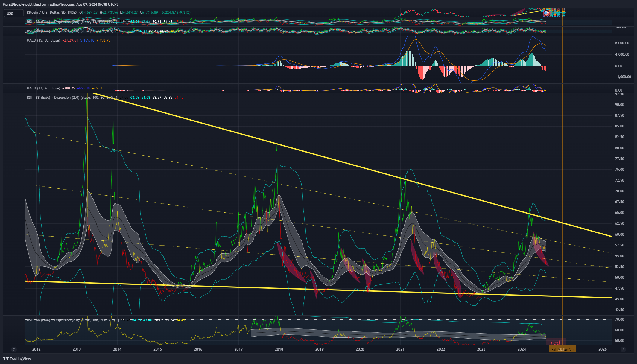Click the Z timezone icon beside the time axis
Screen dimensions: 637x364
click(13, 349)
